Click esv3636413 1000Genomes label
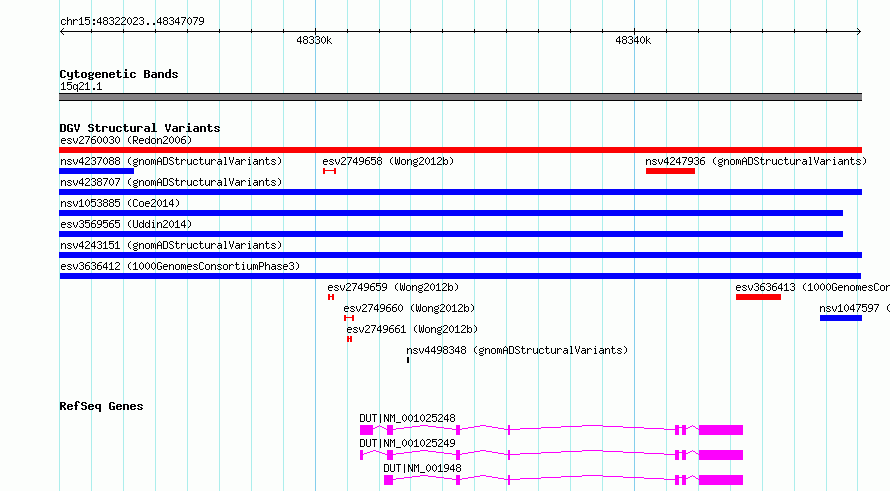The height and width of the screenshot is (491, 890). 812,287
